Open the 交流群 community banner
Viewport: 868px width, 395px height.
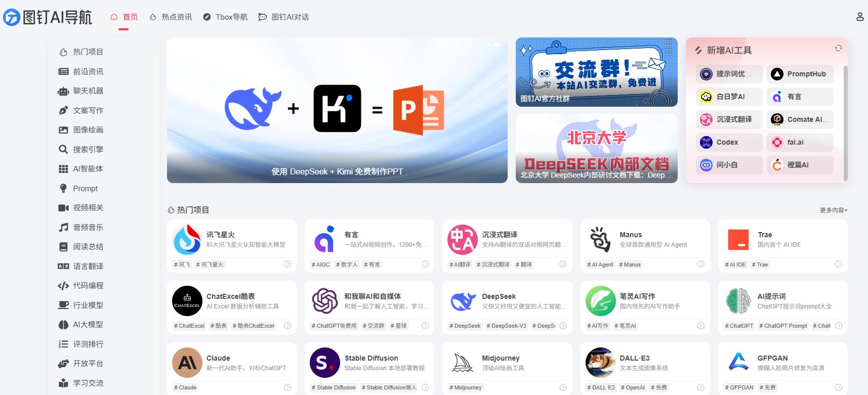pos(597,72)
